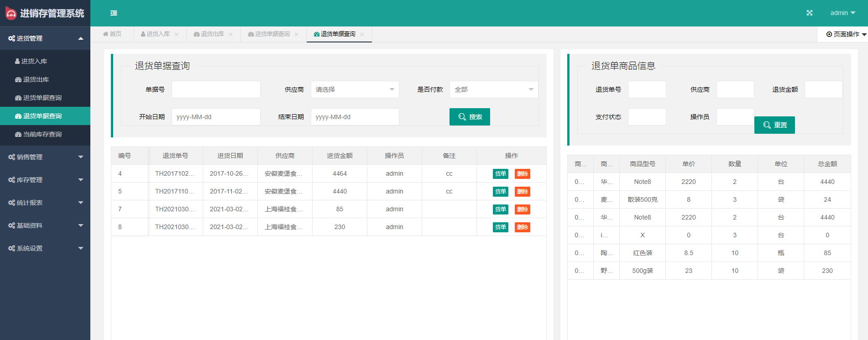868x340 pixels.
Task: Switch to the 首页 tab
Action: pyautogui.click(x=112, y=34)
